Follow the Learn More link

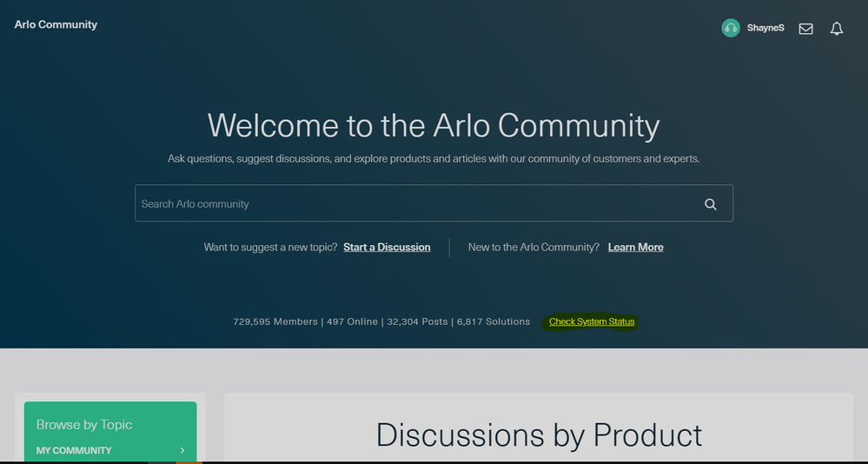pos(635,247)
